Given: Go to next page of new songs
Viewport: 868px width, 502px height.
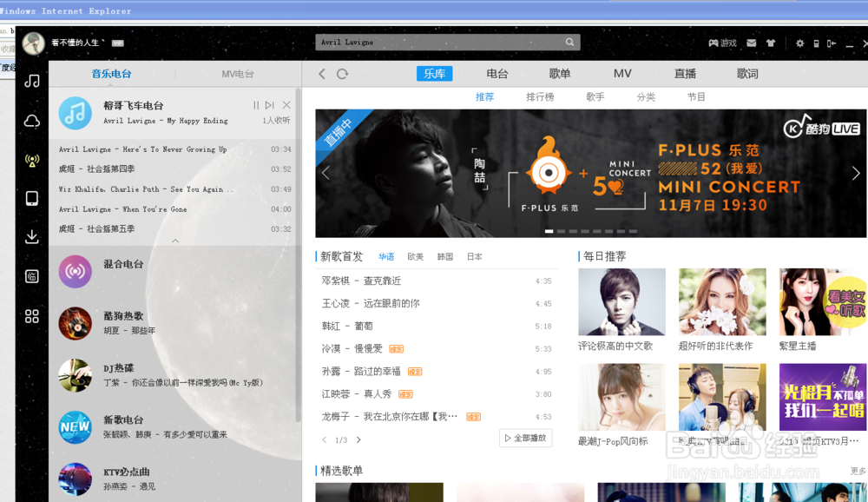Looking at the screenshot, I should (x=358, y=440).
